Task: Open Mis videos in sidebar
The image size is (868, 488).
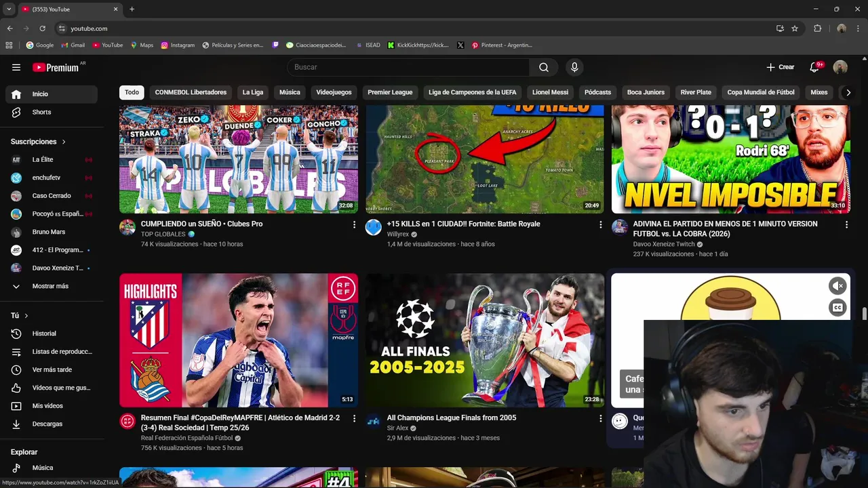Action: click(52, 406)
